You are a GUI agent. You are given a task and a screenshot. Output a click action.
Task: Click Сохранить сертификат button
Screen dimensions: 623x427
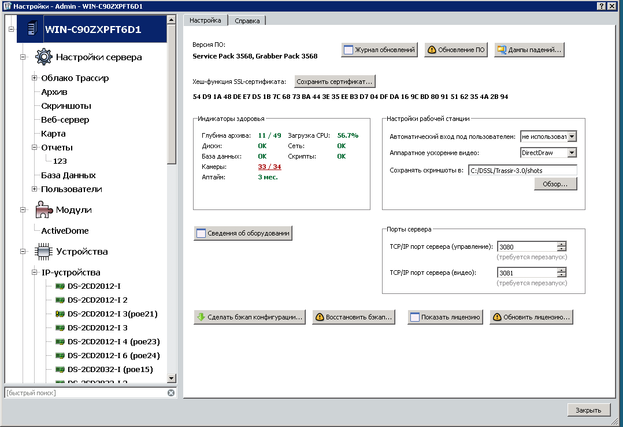[335, 81]
